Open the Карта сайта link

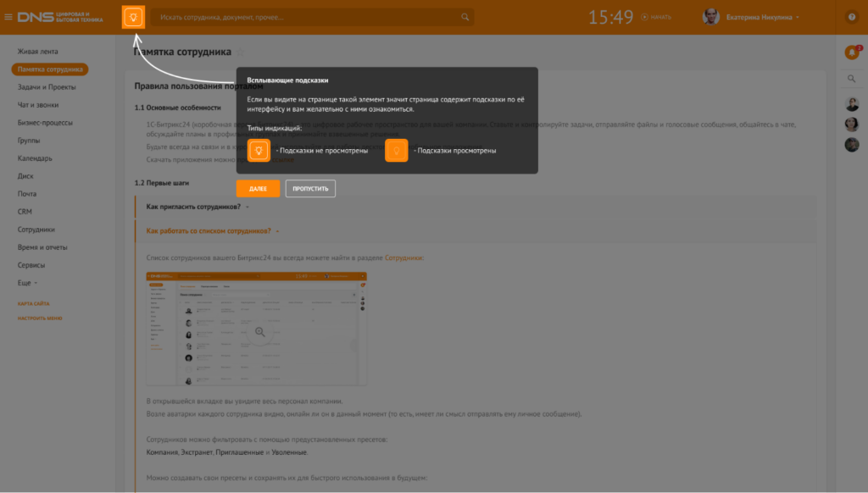(33, 304)
